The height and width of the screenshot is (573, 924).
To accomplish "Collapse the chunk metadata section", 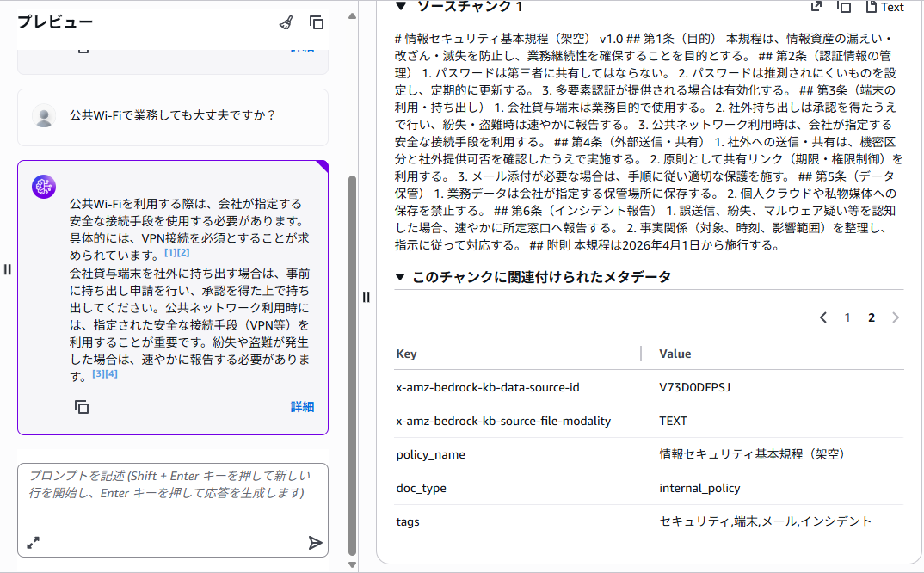I will tap(400, 277).
